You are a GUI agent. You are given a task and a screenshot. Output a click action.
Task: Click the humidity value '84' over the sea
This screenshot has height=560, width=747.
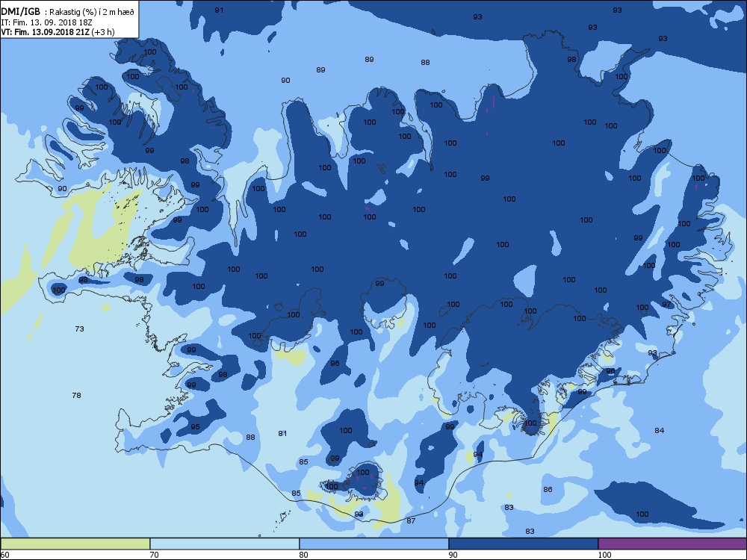pyautogui.click(x=660, y=431)
